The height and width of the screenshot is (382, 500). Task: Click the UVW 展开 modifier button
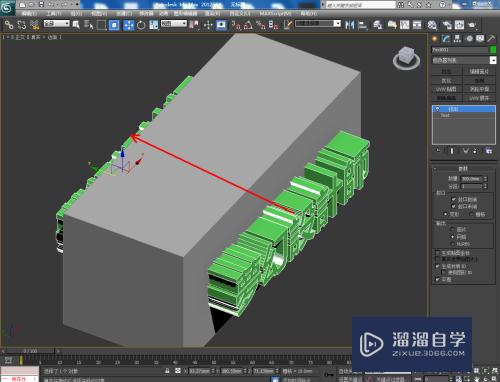click(x=479, y=98)
